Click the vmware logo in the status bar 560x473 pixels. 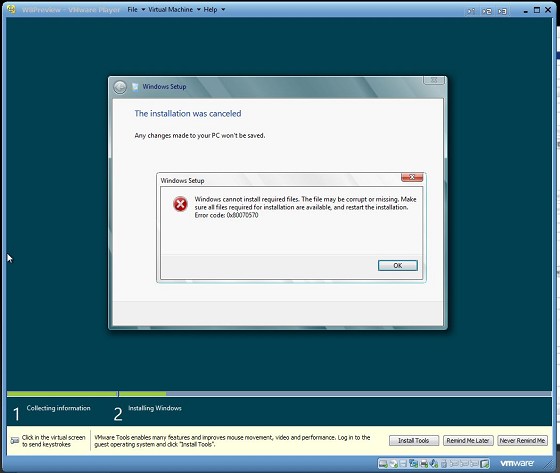(517, 463)
